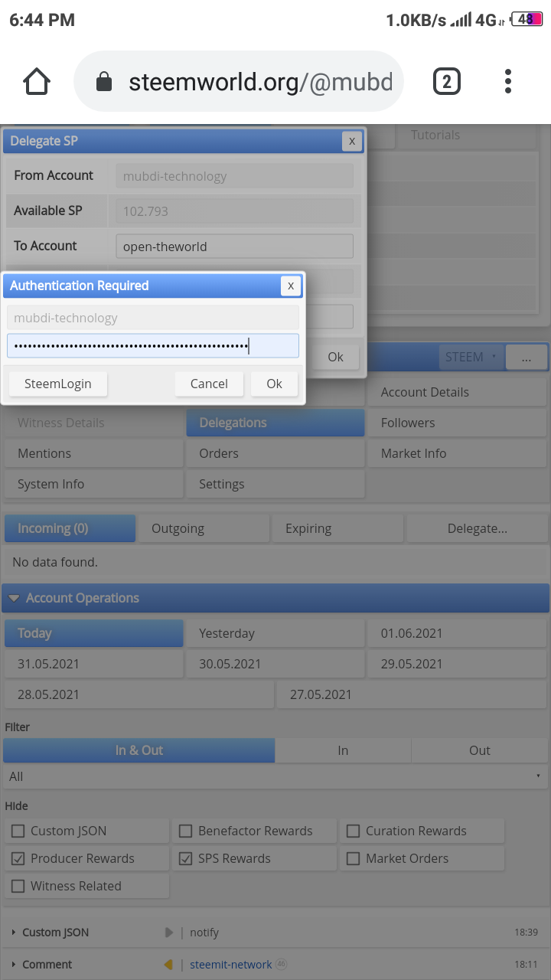551x980 pixels.
Task: Click the reputation badge 46 next to steemit-network
Action: 281,965
